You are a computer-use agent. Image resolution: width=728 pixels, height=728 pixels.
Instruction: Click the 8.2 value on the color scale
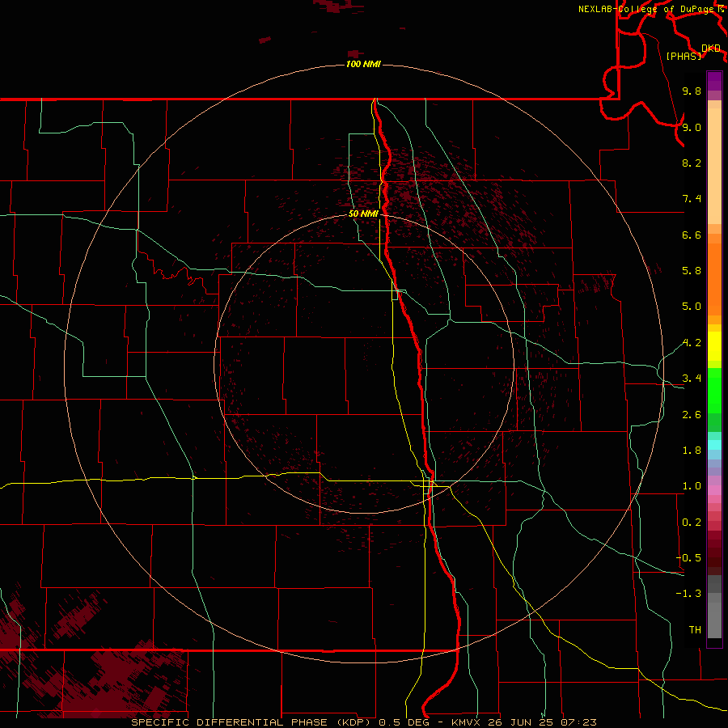click(x=692, y=163)
